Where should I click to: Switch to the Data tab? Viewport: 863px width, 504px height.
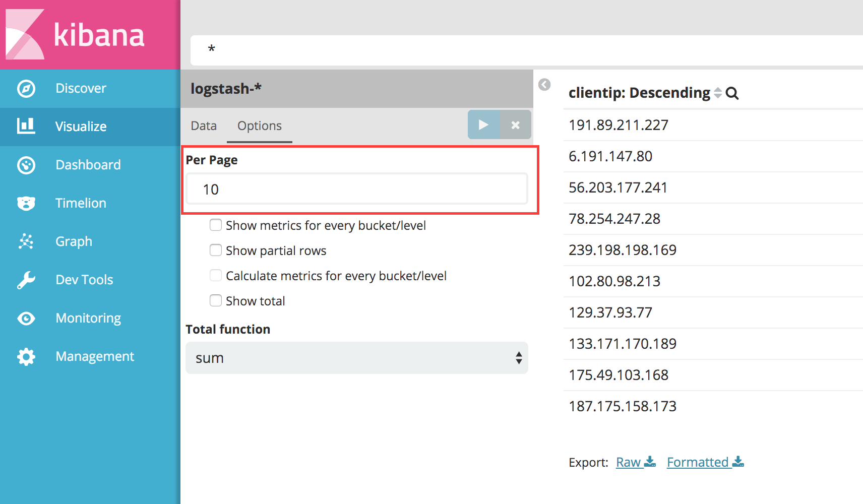tap(204, 125)
